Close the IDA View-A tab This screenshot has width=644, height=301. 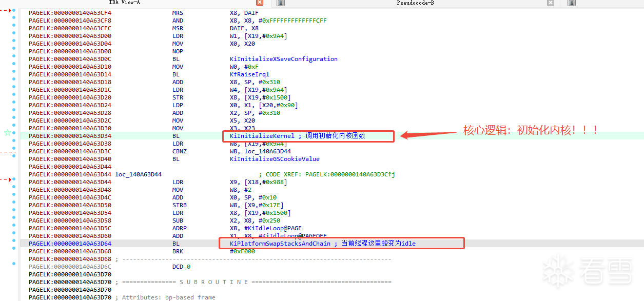click(260, 3)
